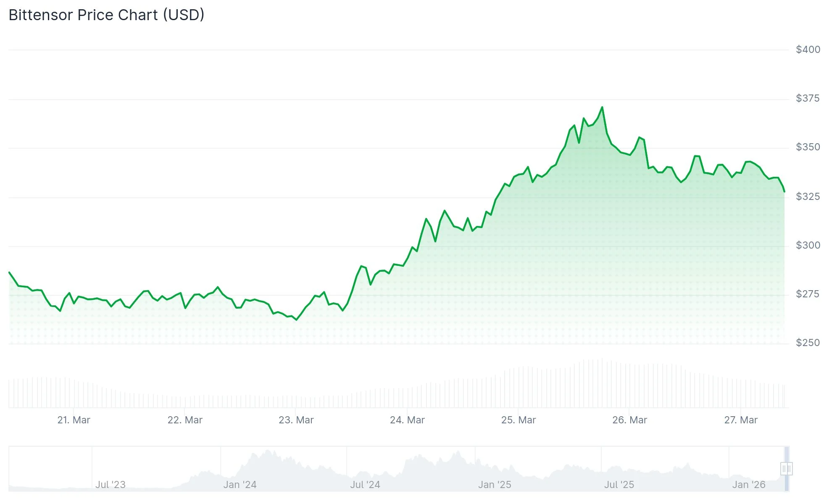The width and height of the screenshot is (829, 504).
Task: Click the highest peak of the price line
Action: pyautogui.click(x=602, y=108)
